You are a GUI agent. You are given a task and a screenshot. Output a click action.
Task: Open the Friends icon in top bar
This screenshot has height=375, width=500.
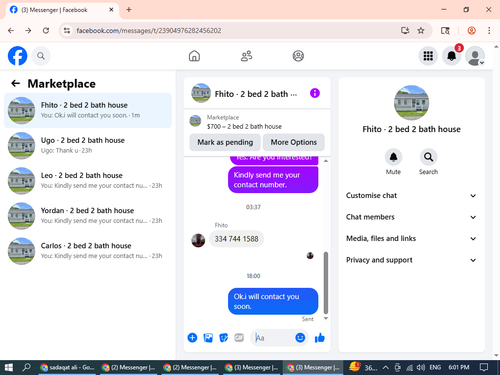[246, 56]
